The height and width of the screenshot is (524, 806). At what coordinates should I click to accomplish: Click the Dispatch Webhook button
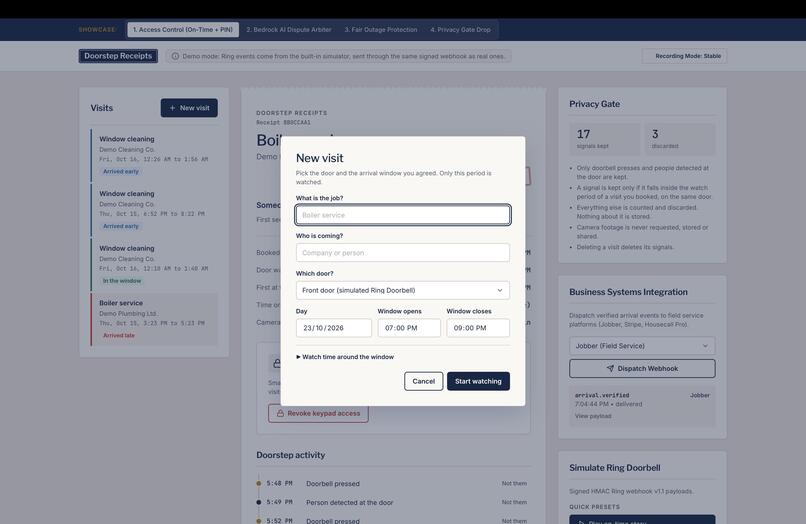642,368
